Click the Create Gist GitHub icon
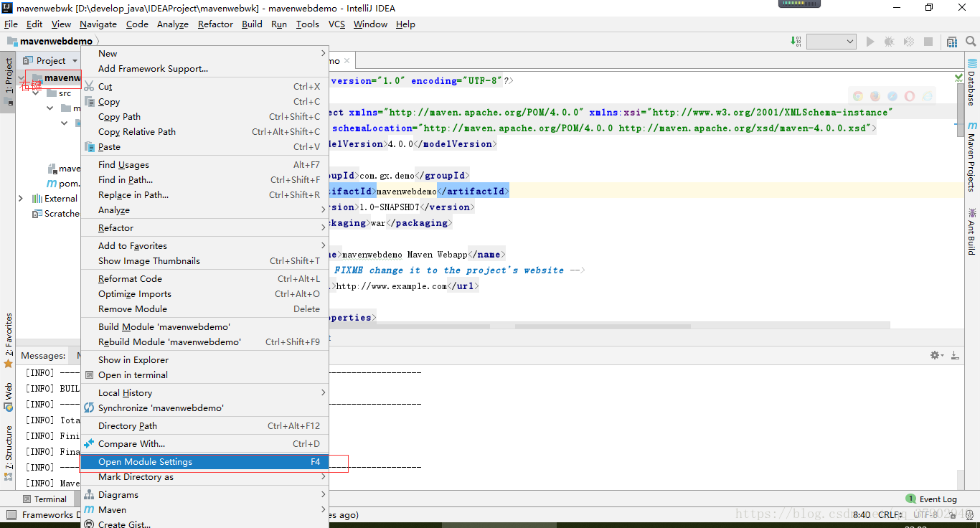This screenshot has width=980, height=528. click(89, 524)
